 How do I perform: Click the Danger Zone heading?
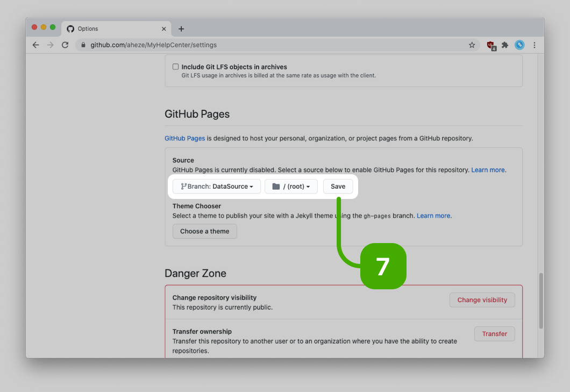tap(195, 274)
